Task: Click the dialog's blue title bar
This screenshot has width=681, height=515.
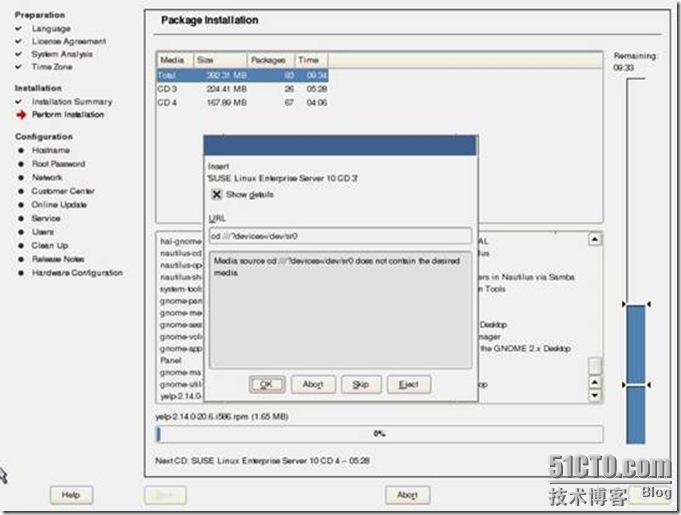Action: [x=340, y=145]
